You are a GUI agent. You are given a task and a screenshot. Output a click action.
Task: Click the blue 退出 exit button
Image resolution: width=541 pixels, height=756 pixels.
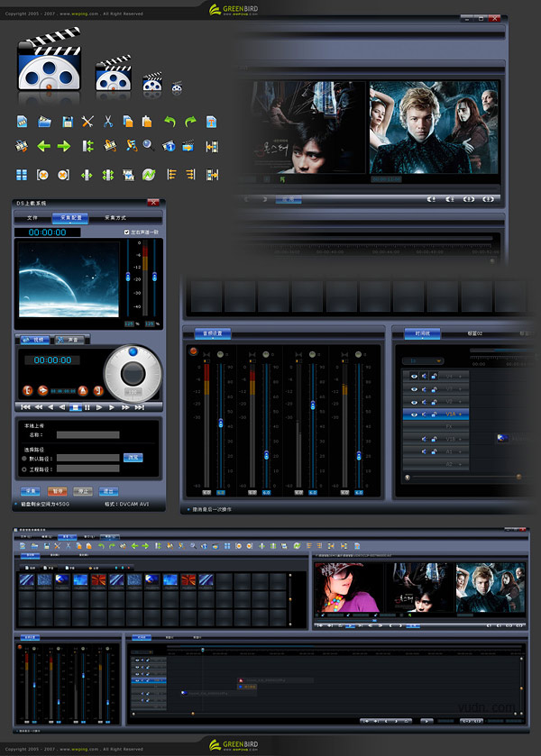point(108,491)
